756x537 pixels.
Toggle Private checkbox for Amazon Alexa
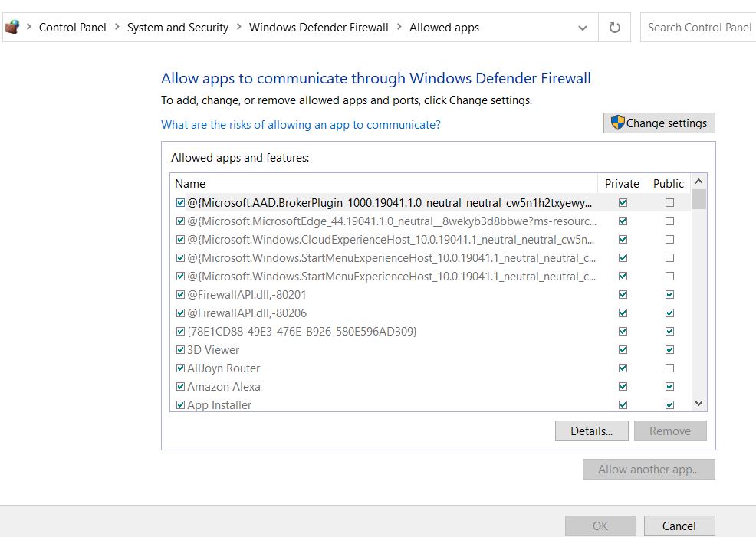pyautogui.click(x=623, y=386)
